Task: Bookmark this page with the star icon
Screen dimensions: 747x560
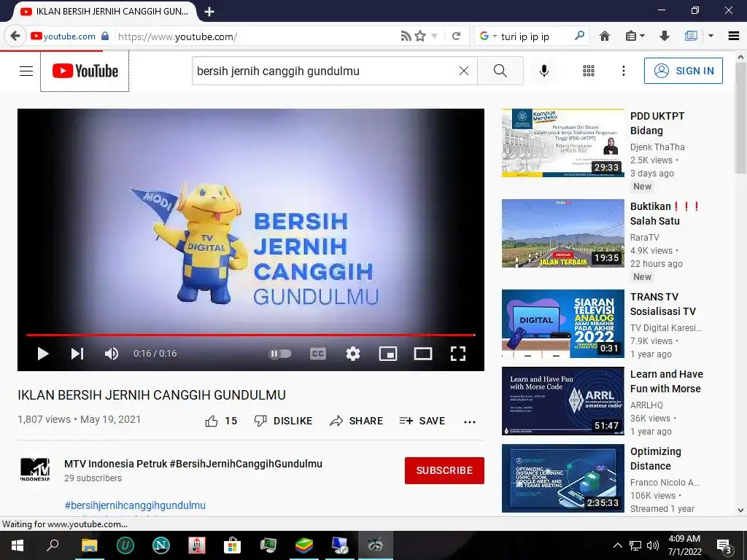Action: 419,36
